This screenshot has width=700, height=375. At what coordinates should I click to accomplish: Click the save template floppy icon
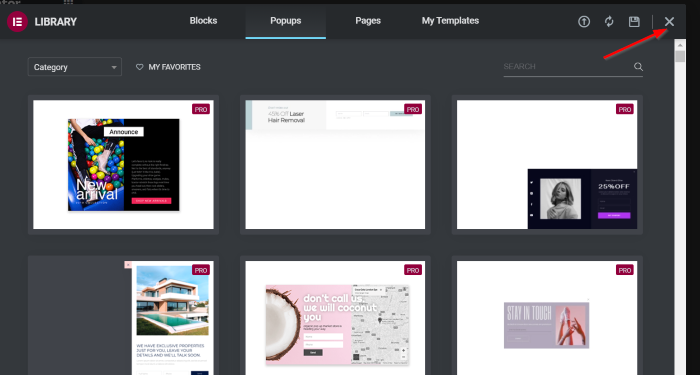(x=634, y=21)
